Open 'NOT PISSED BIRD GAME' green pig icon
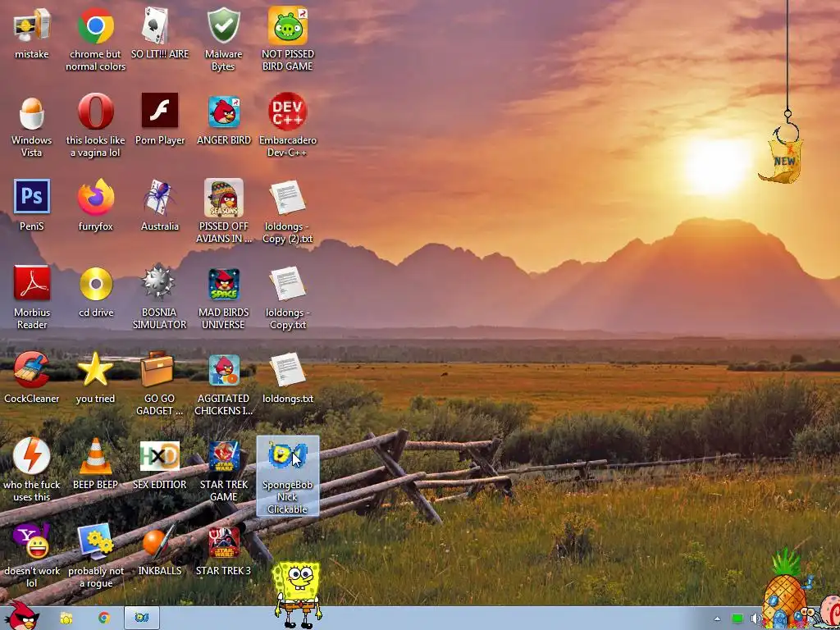840x630 pixels. point(288,25)
